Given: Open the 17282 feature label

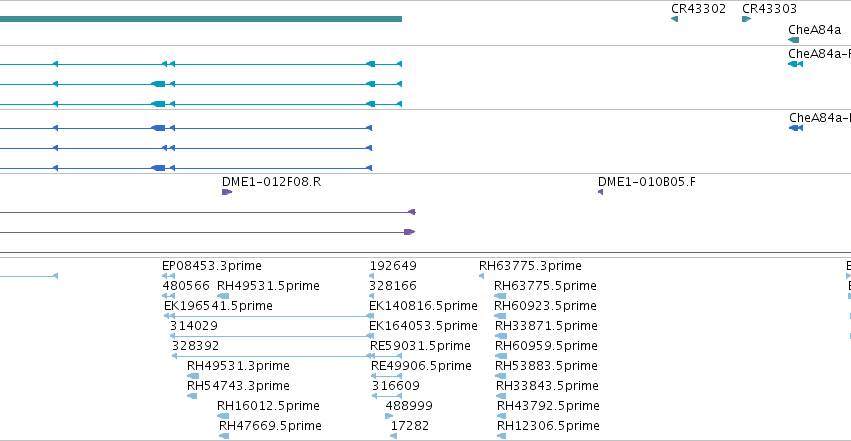Looking at the screenshot, I should [410, 426].
